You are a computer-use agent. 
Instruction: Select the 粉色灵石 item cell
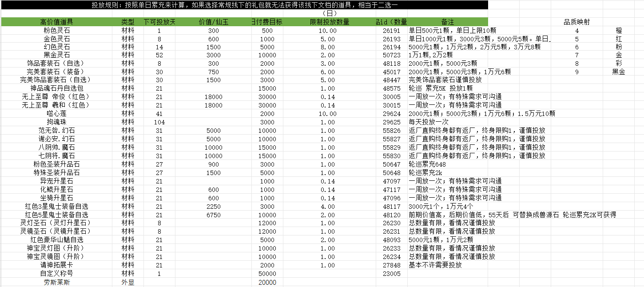click(x=56, y=31)
